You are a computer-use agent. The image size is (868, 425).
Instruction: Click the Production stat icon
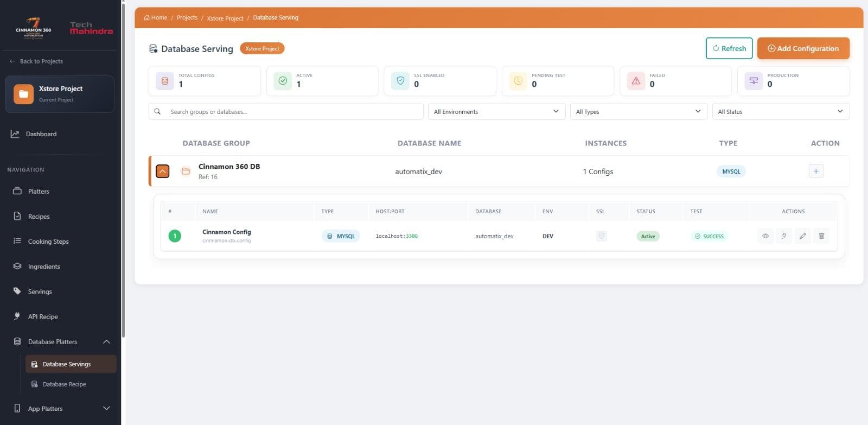point(754,81)
